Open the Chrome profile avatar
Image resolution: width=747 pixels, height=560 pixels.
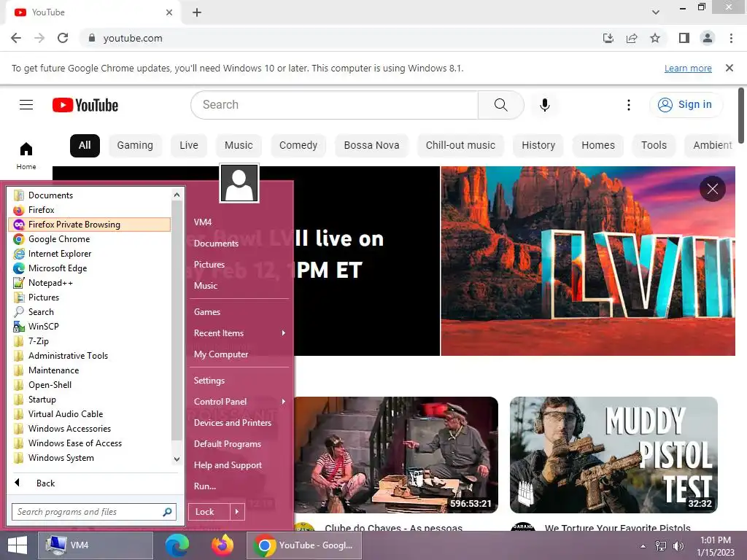(x=708, y=38)
